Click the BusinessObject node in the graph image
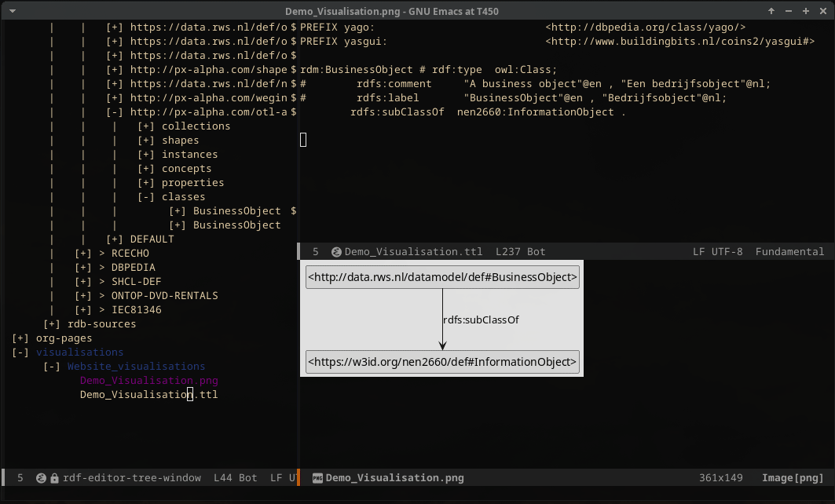The image size is (835, 504). coord(442,277)
